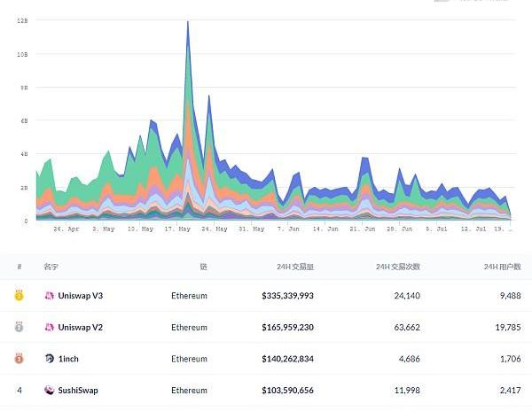Open the Uniswap V2 name link
This screenshot has height=411, width=532.
[81, 328]
